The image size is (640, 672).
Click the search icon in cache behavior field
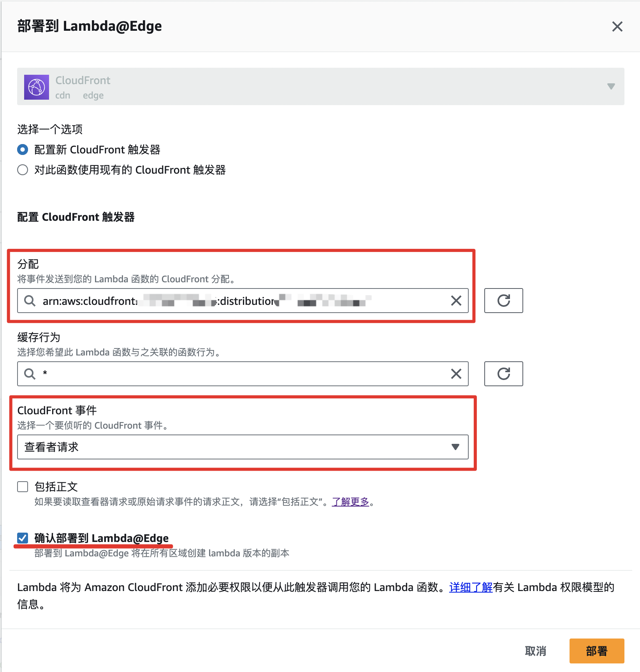[30, 374]
